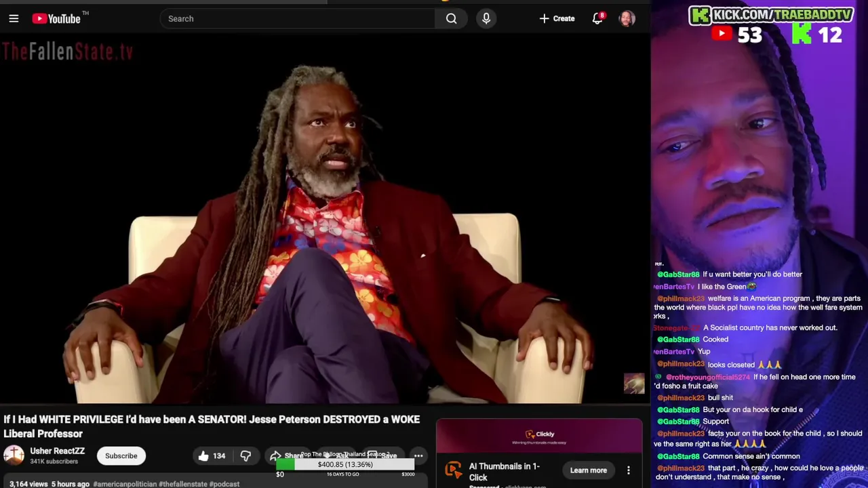Open the Clickly ad banner image
The width and height of the screenshot is (868, 488).
539,437
